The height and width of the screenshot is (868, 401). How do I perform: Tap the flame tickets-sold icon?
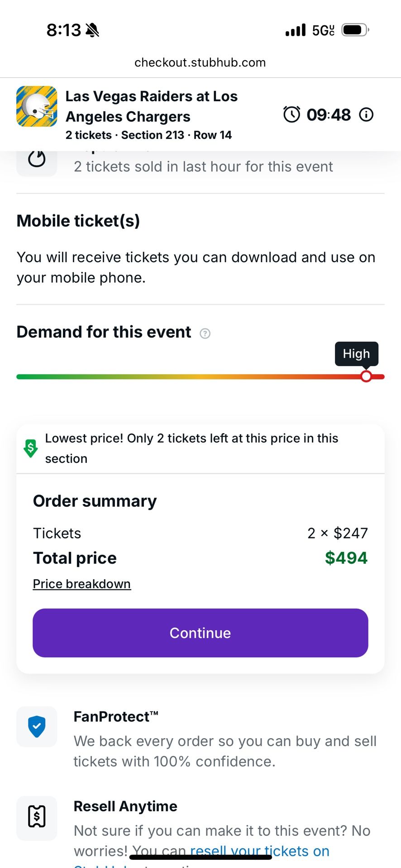click(37, 160)
